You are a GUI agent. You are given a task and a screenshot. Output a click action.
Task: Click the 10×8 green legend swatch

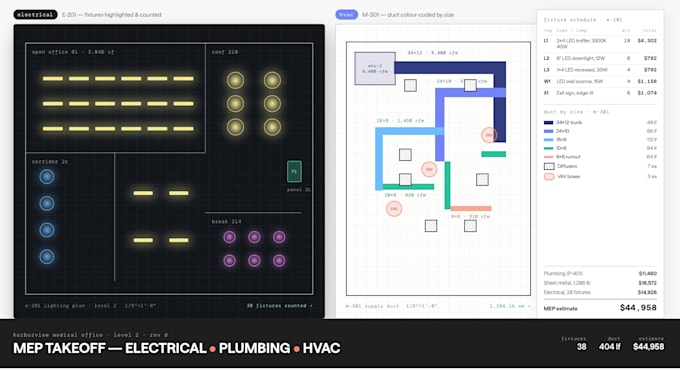click(x=549, y=148)
